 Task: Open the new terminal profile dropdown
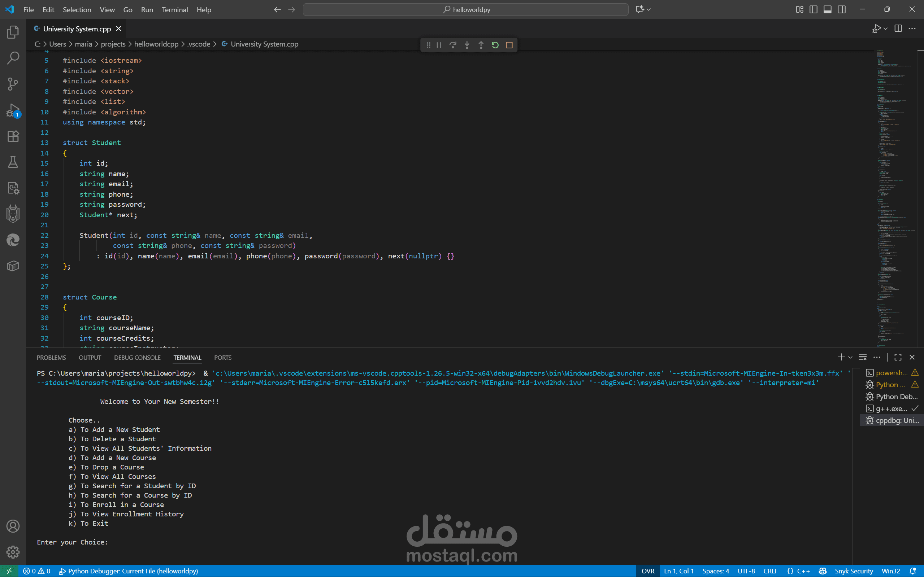[x=850, y=357]
